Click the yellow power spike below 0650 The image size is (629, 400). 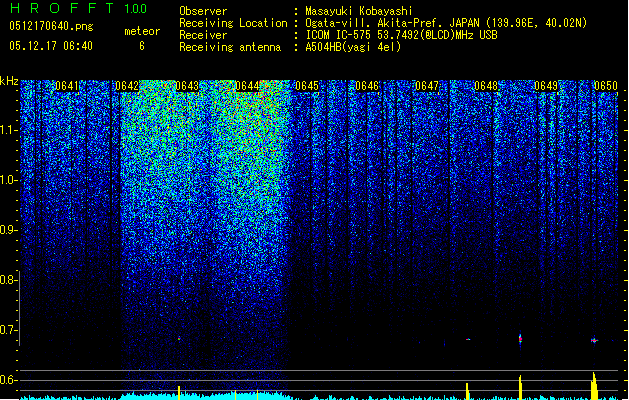(x=595, y=386)
